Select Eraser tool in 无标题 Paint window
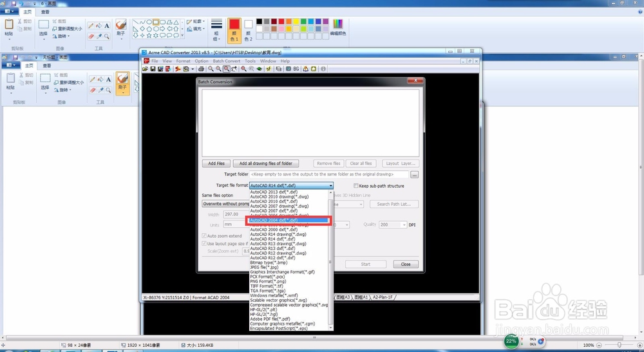 click(x=93, y=90)
